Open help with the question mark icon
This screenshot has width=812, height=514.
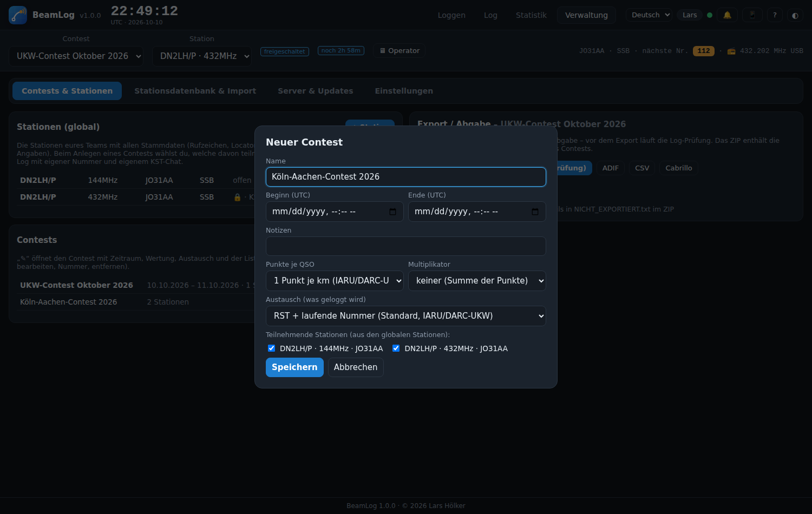coord(775,15)
